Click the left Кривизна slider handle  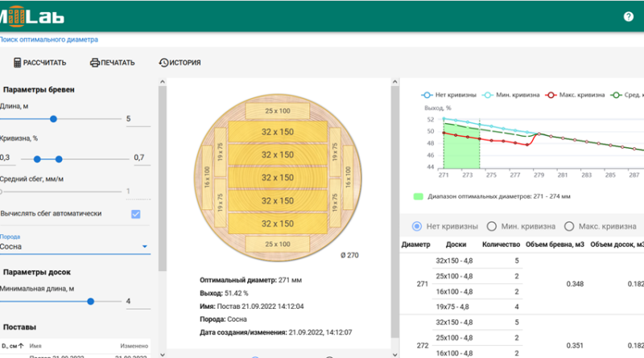click(37, 158)
